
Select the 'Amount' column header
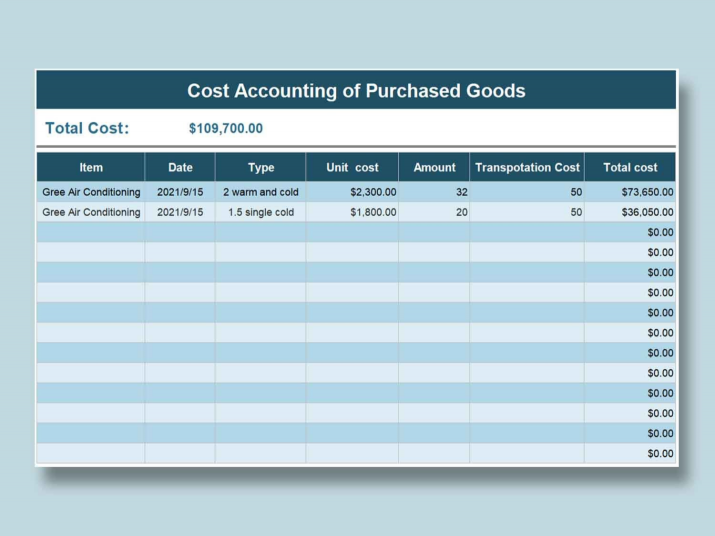pos(434,167)
